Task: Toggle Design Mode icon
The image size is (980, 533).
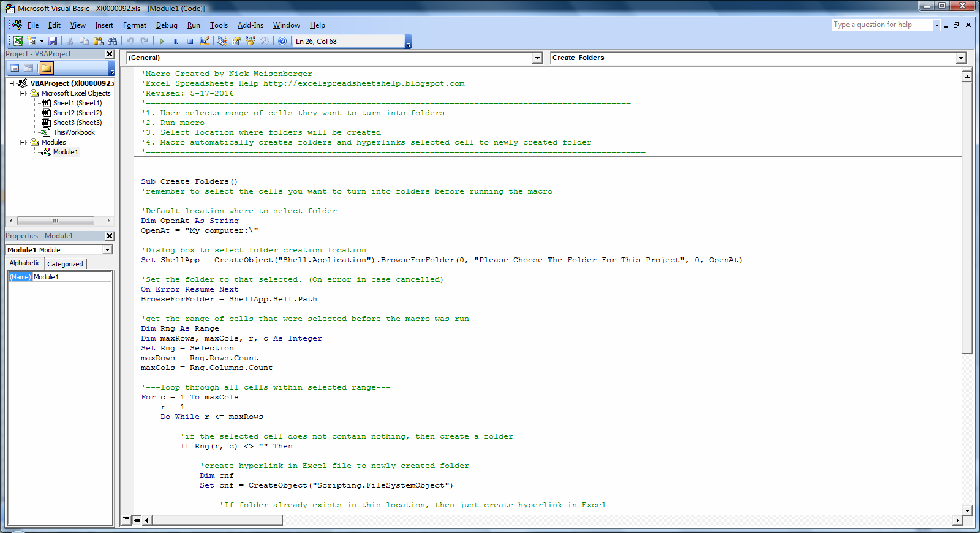Action: click(205, 41)
